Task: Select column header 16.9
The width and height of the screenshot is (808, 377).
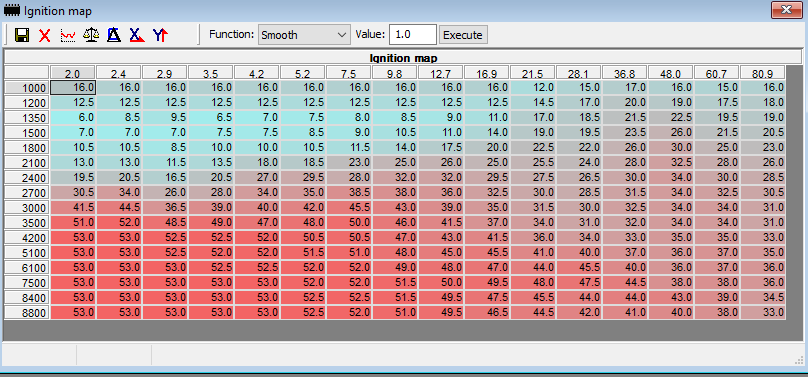Action: 487,73
